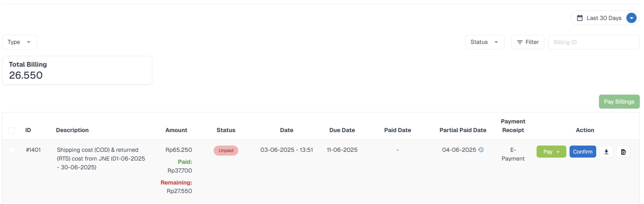This screenshot has height=204, width=644.
Task: Click the blue date range dropdown arrow
Action: [x=631, y=18]
